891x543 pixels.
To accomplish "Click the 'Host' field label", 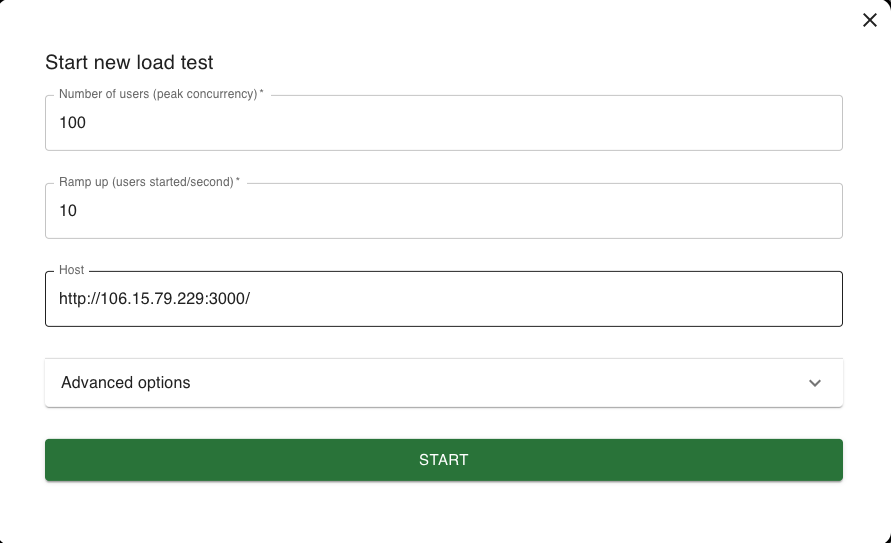I will click(72, 270).
